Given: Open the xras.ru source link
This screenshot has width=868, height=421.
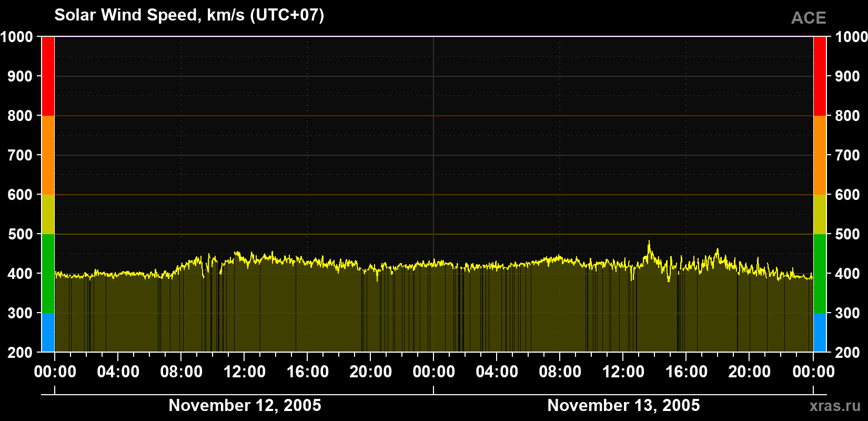Looking at the screenshot, I should click(835, 406).
